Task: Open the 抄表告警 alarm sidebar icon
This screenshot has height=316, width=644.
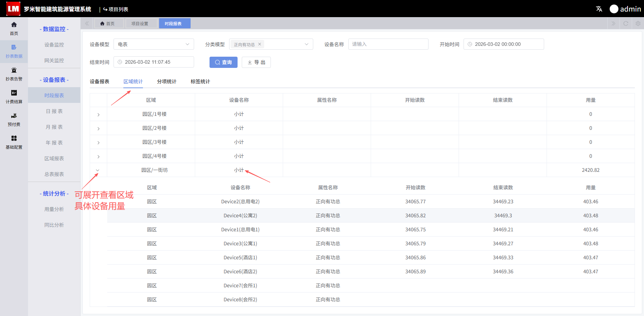Action: [x=14, y=74]
